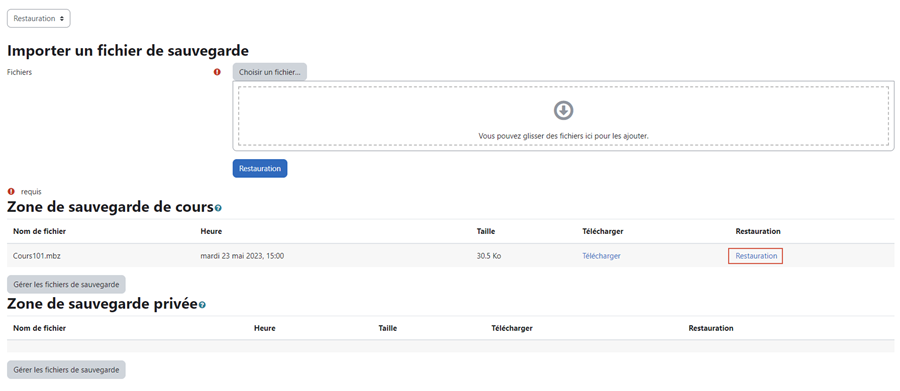Click the 30.5 Ko size cell
Image resolution: width=900 pixels, height=391 pixels.
[x=488, y=256]
